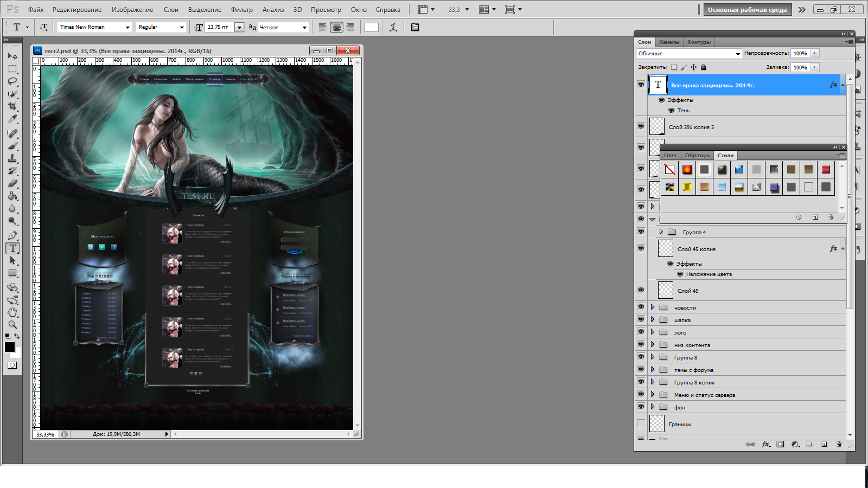The height and width of the screenshot is (488, 868).
Task: Select the Quick Selection tool
Action: point(12,94)
